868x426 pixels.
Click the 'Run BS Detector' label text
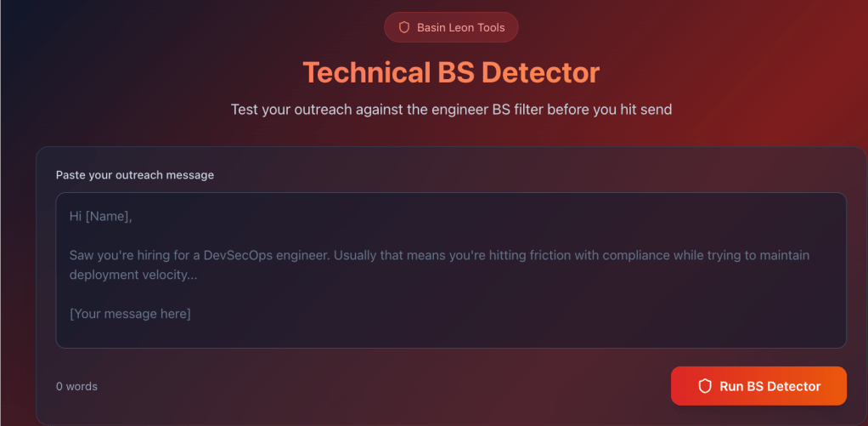tap(769, 386)
